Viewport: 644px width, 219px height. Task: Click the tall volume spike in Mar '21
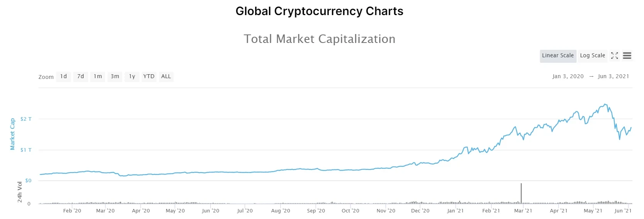click(x=521, y=193)
